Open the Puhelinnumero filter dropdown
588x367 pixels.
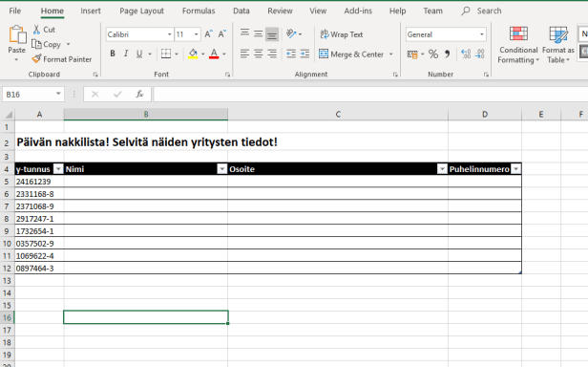(516, 169)
